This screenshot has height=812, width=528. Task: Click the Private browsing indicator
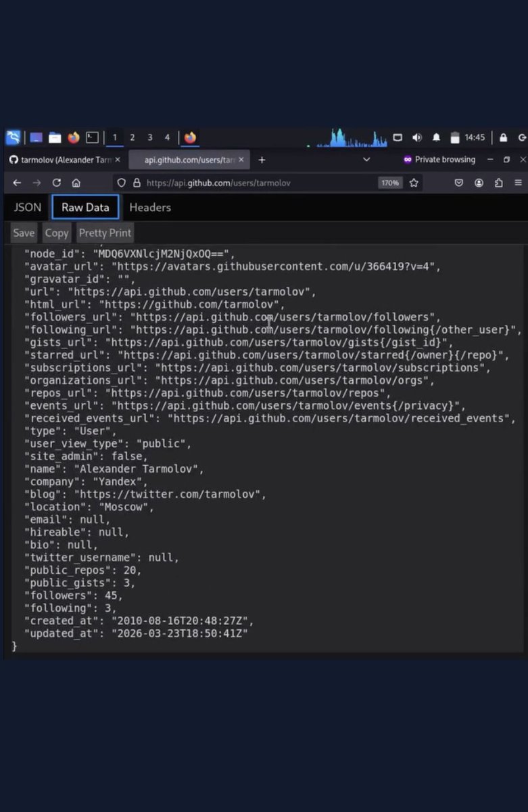(x=439, y=160)
